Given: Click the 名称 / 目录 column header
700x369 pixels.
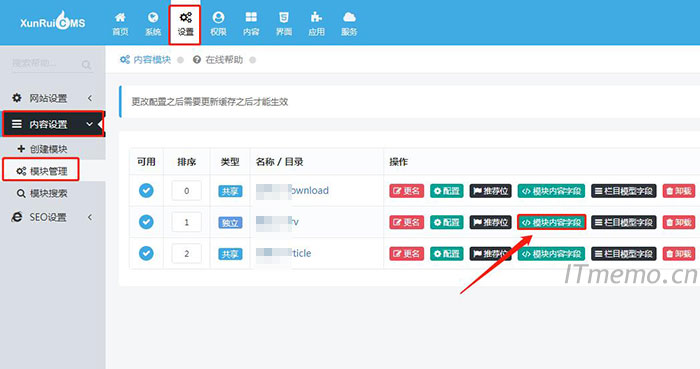Looking at the screenshot, I should [279, 162].
